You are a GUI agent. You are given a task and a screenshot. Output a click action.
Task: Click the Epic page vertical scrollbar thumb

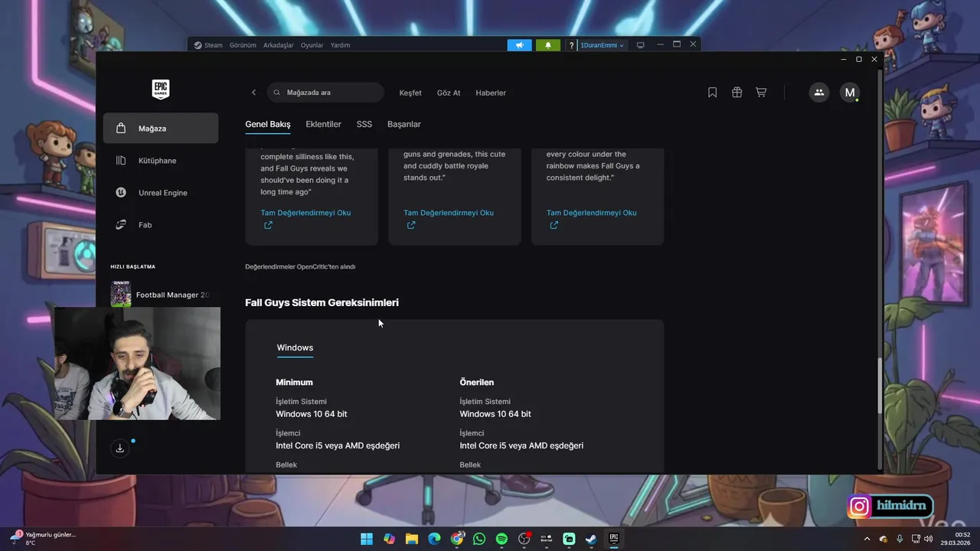tap(879, 387)
